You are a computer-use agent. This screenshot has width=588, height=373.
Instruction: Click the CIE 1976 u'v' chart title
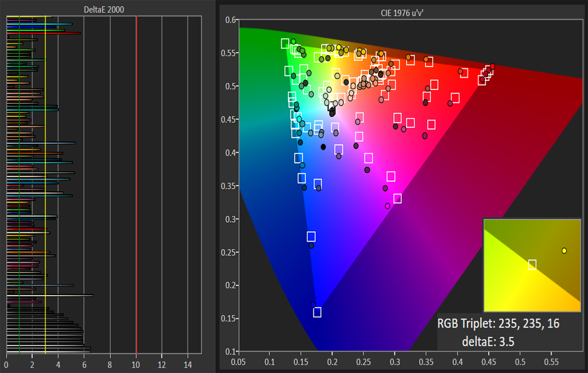click(402, 13)
